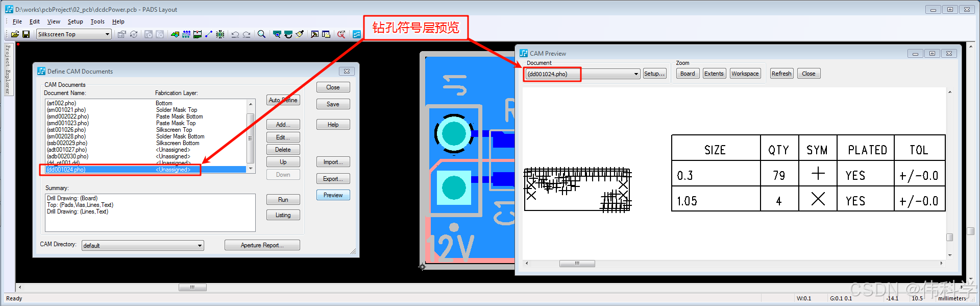Click Close in Define CAM Documents
This screenshot has width=980, height=306.
[x=333, y=87]
